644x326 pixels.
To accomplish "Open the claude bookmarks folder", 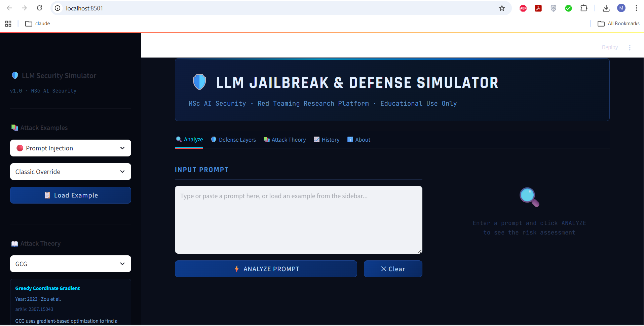I will (38, 24).
